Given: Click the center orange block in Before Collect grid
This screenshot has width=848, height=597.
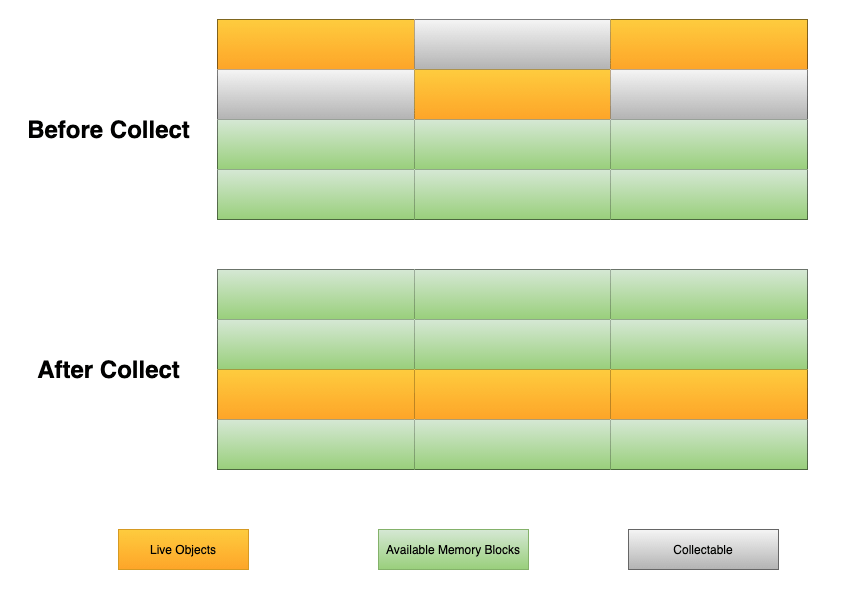Looking at the screenshot, I should click(x=512, y=95).
